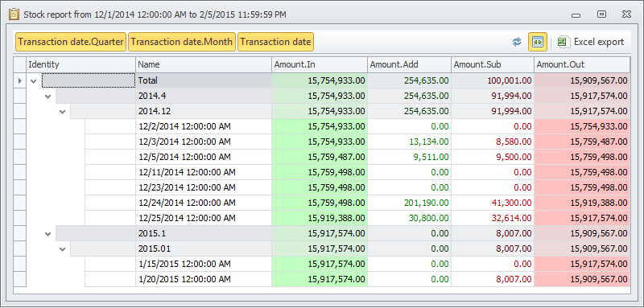The height and width of the screenshot is (308, 644).
Task: Select the Total name cell
Action: (204, 81)
